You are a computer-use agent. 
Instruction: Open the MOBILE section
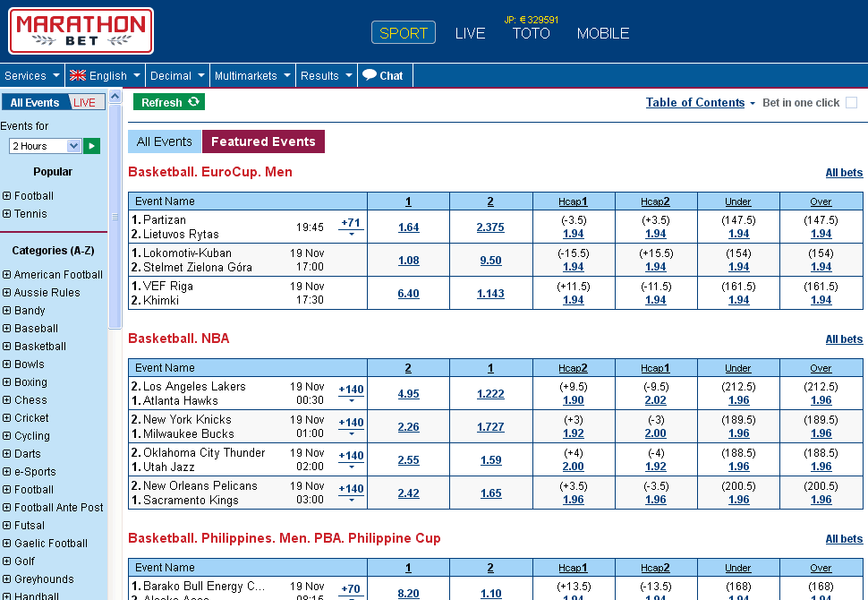(603, 33)
